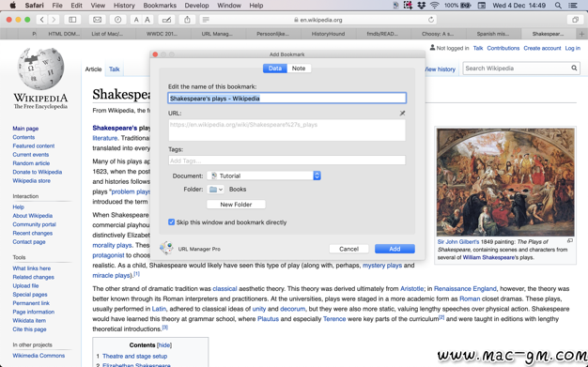Switch to the Spanish mis... tab

click(x=493, y=34)
